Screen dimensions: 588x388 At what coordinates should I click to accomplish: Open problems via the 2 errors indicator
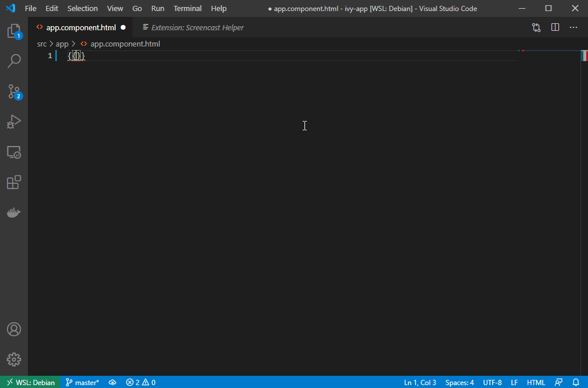(140, 382)
